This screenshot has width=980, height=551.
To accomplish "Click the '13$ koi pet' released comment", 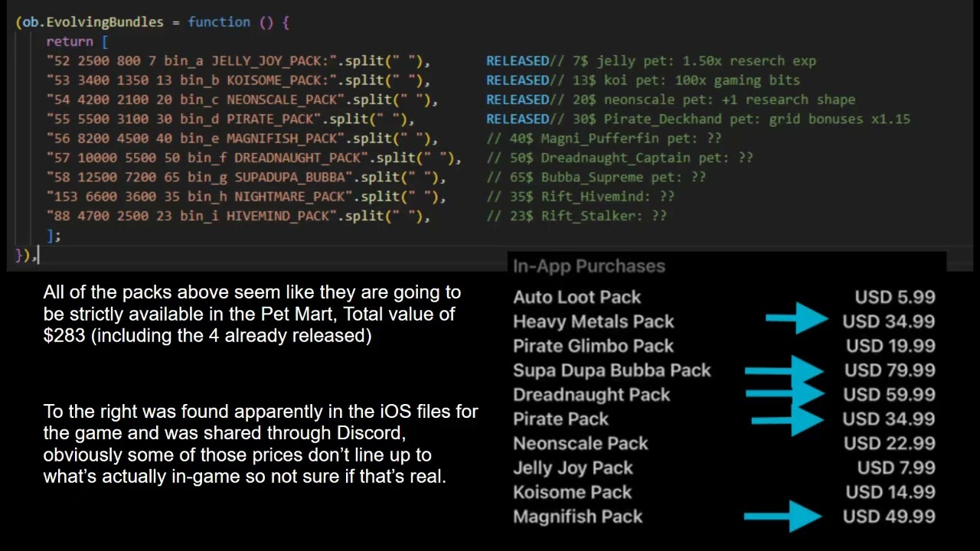I will (x=643, y=80).
